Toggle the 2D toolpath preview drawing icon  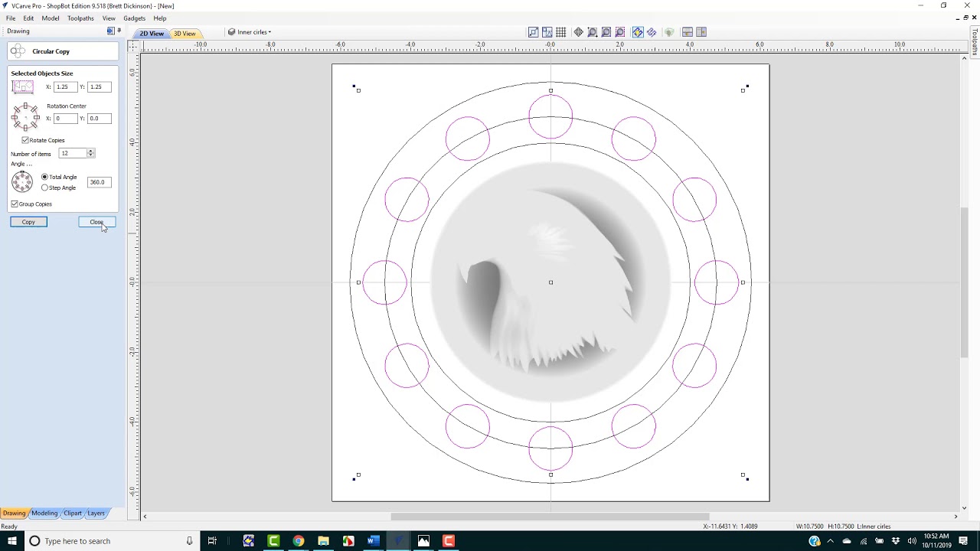tap(637, 32)
